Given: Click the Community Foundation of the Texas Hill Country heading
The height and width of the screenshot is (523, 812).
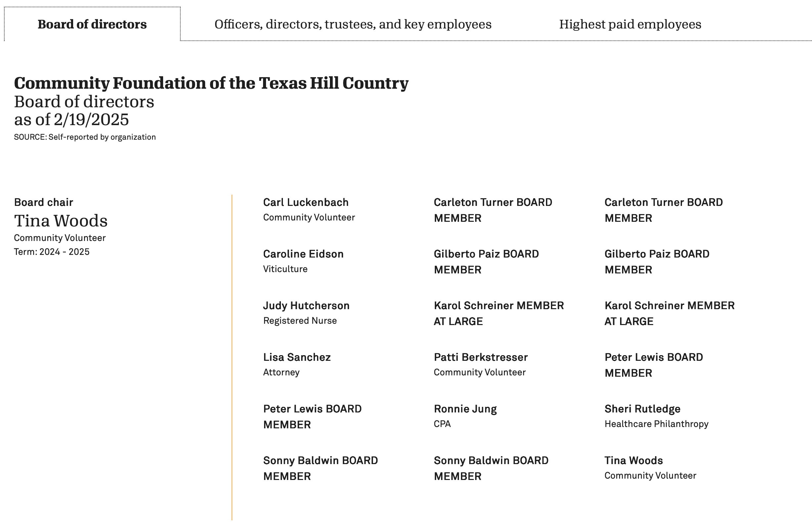Looking at the screenshot, I should (x=211, y=83).
